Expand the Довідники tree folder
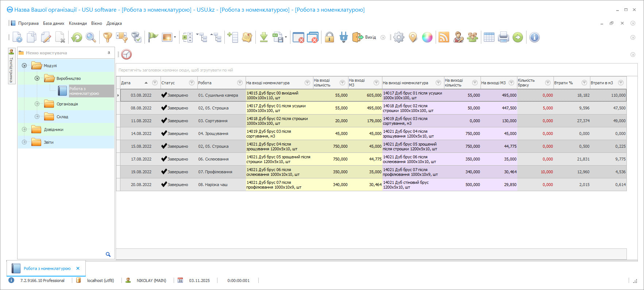This screenshot has height=290, width=644. [x=24, y=129]
